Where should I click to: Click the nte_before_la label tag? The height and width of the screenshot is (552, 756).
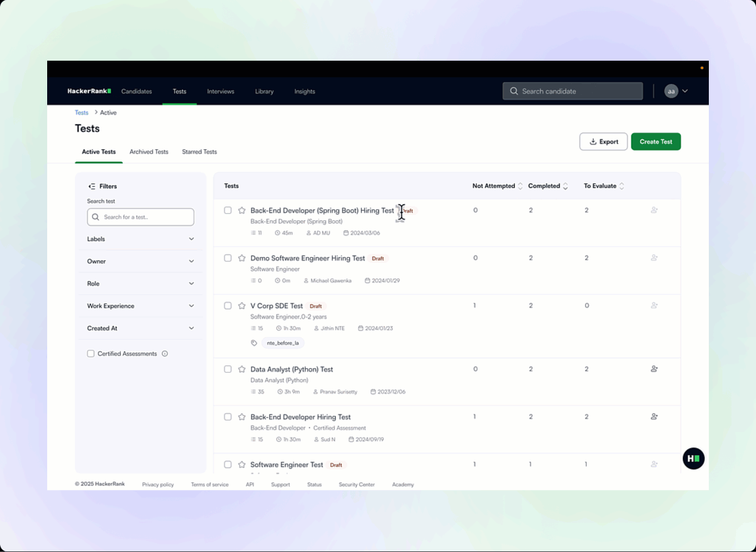283,343
